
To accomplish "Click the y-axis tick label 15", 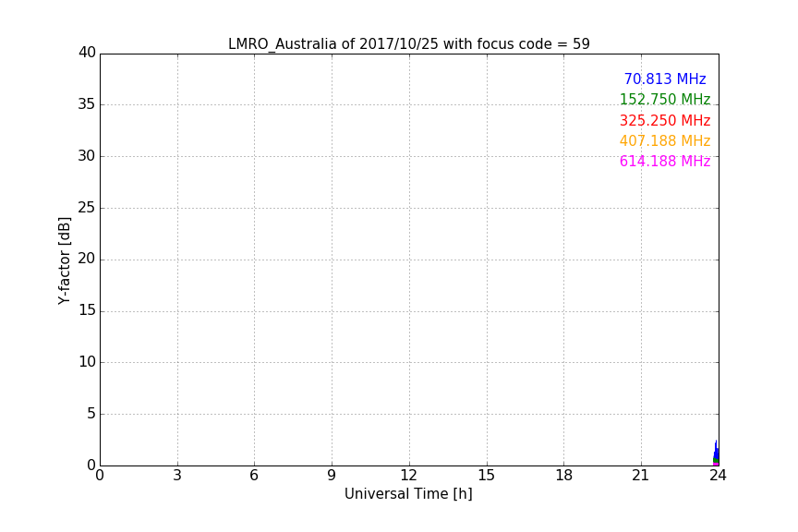I will coord(87,310).
